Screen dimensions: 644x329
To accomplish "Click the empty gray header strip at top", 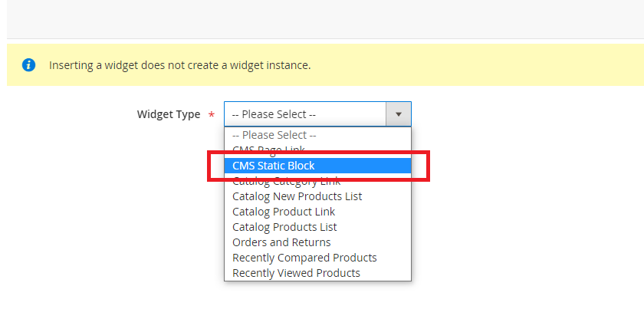I will pos(322,19).
